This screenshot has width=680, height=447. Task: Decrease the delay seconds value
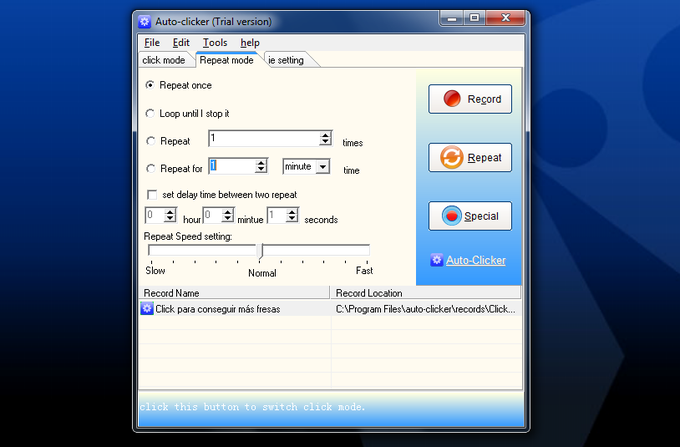point(292,218)
